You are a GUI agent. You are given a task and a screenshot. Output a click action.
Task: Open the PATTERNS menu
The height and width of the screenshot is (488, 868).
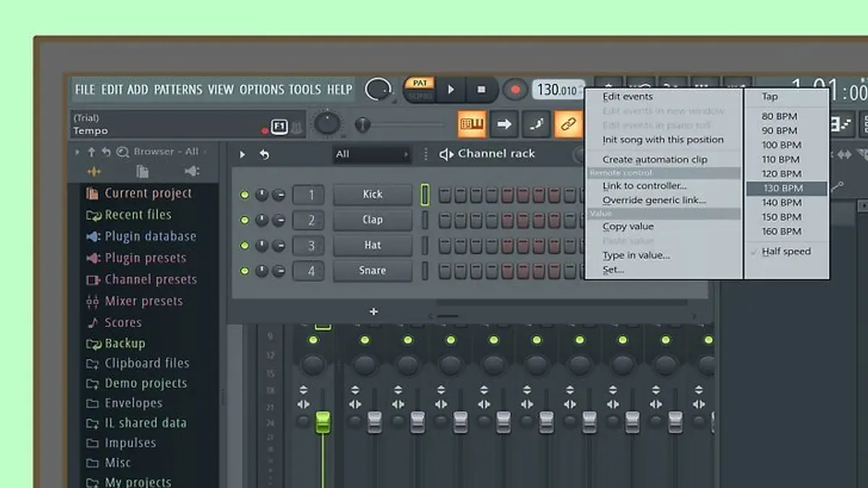[178, 90]
